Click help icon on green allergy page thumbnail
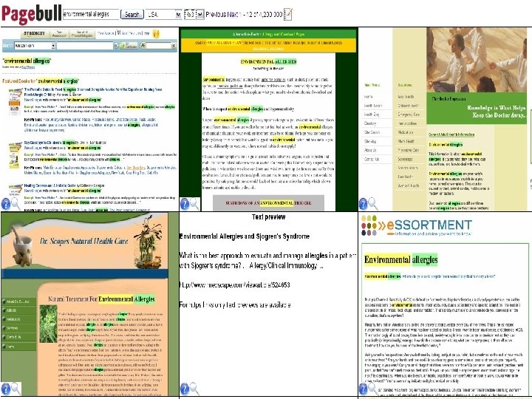 (185, 204)
